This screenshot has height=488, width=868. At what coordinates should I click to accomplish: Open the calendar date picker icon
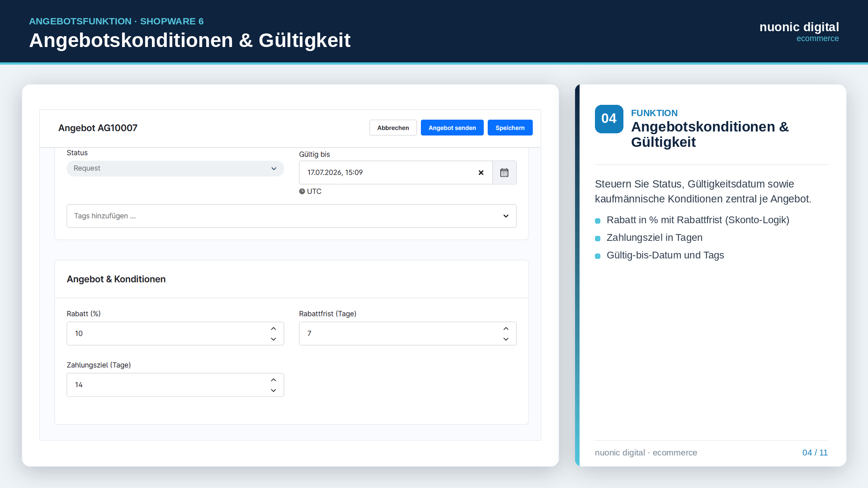point(504,173)
